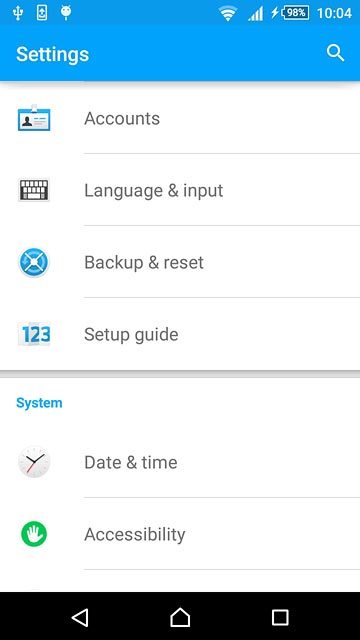Click the Accounts ID card icon
This screenshot has width=360, height=640.
coord(34,118)
